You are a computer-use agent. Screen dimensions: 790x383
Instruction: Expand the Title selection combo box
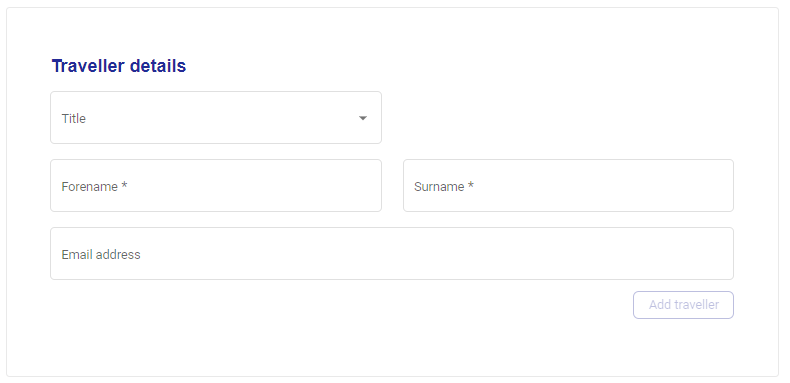(216, 117)
